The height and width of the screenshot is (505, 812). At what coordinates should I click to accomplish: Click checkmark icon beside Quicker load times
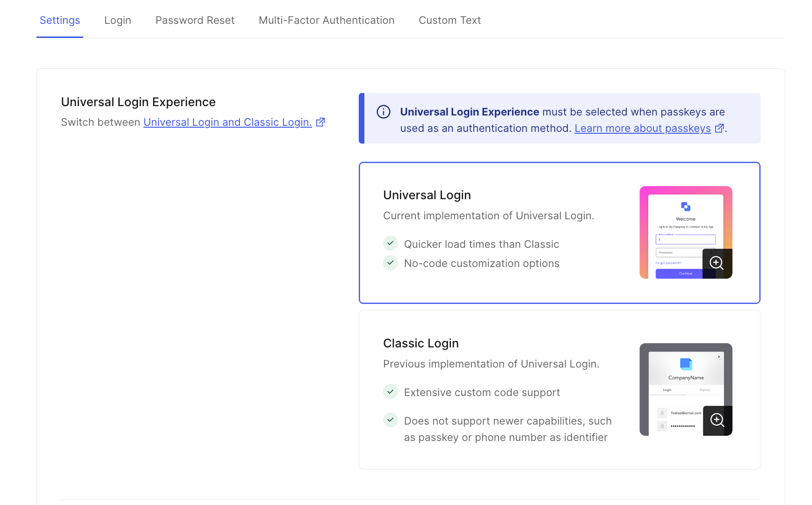[391, 244]
